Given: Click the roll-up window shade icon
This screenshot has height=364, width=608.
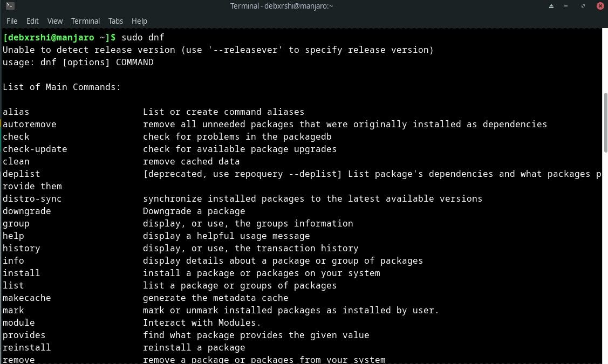Looking at the screenshot, I should [551, 6].
